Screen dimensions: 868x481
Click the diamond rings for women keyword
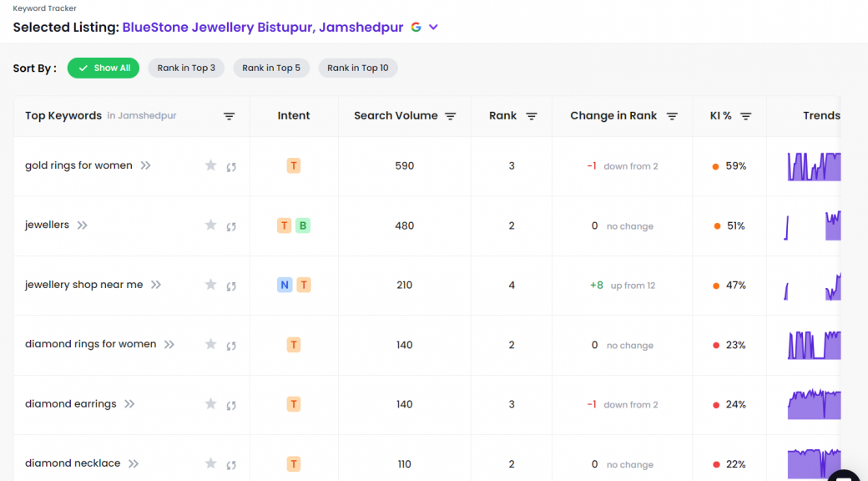click(x=90, y=343)
